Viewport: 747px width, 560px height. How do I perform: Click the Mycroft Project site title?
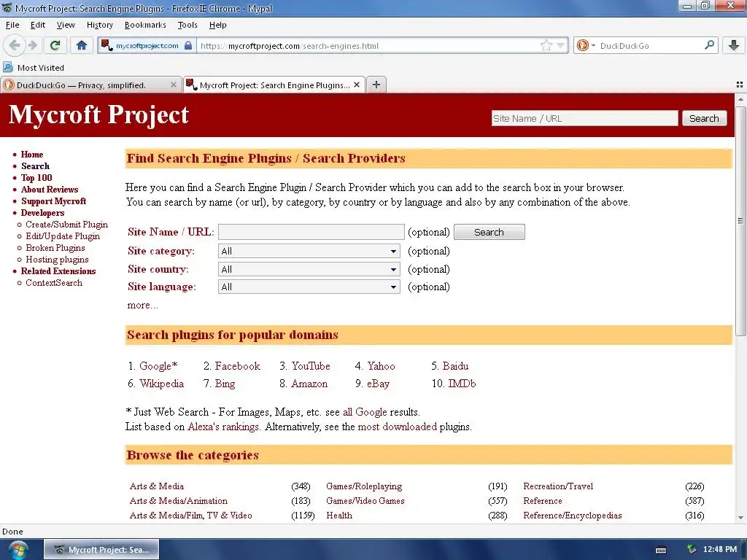click(98, 114)
